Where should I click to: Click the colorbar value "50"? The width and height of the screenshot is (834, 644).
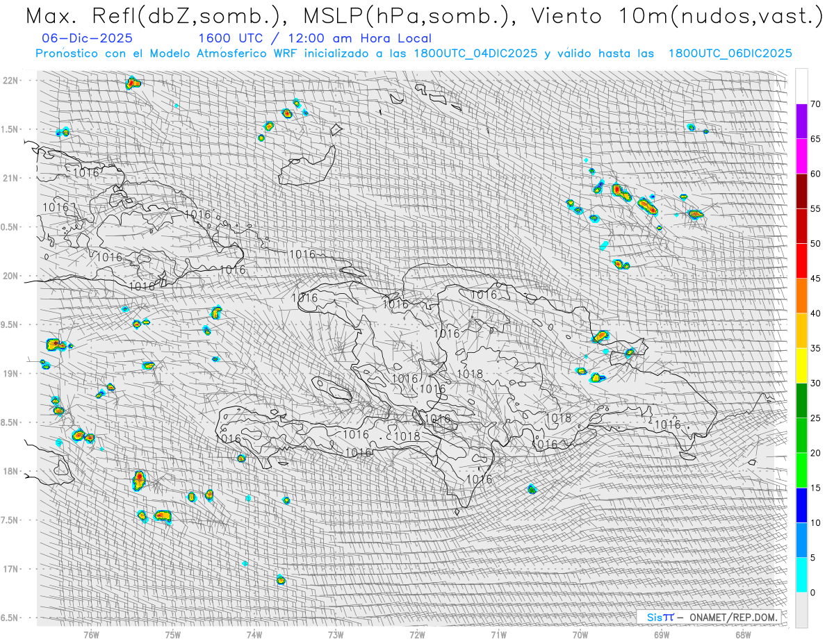click(815, 244)
